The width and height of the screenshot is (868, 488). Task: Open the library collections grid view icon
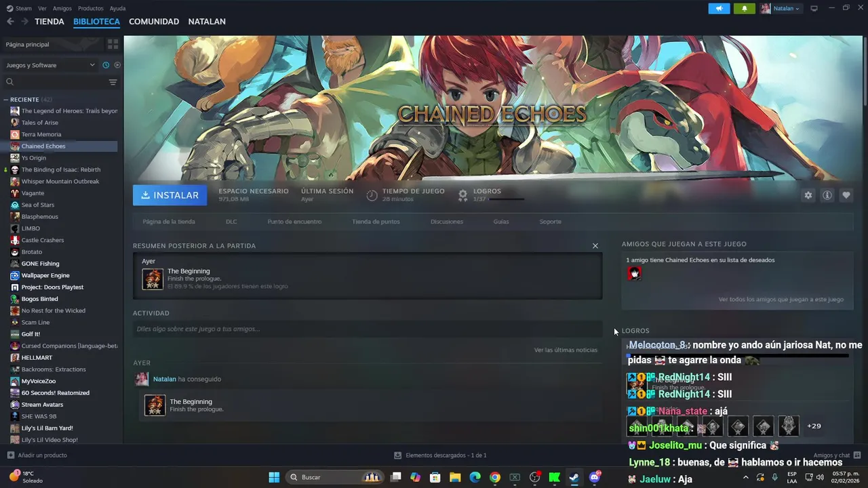coord(113,44)
